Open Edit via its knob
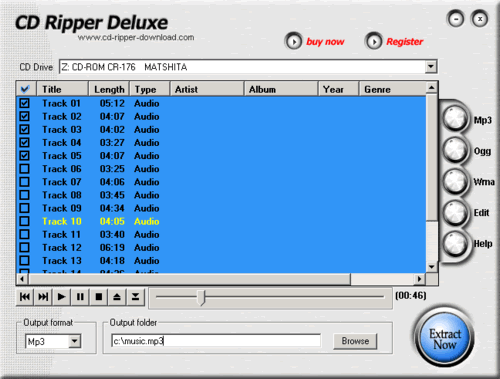This screenshot has width=500, height=379. point(455,212)
